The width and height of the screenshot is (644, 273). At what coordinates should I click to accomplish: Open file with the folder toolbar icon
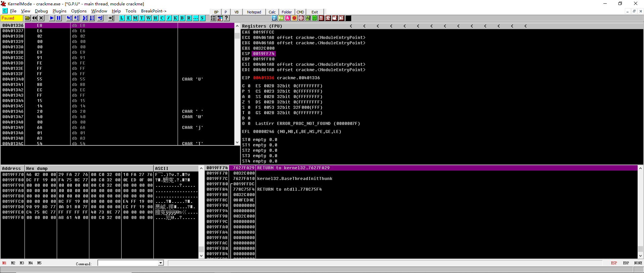28,18
